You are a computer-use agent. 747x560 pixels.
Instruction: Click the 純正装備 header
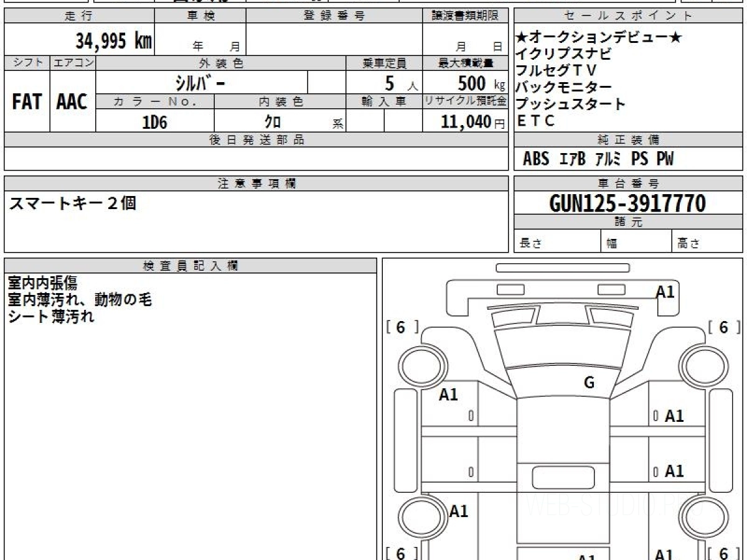pyautogui.click(x=628, y=140)
